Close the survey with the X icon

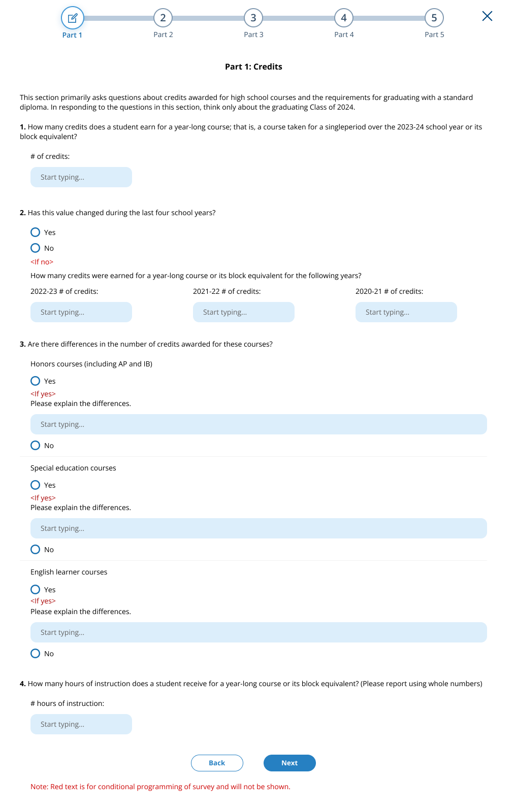(487, 16)
